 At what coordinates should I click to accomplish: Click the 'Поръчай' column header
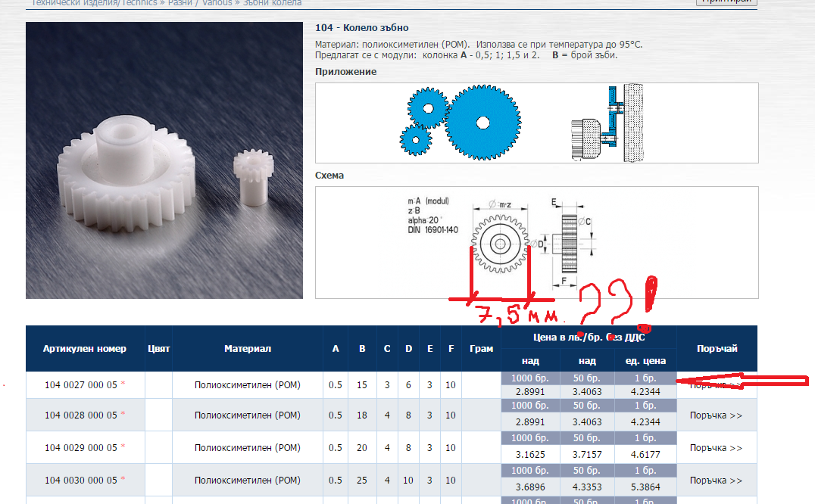coord(716,349)
